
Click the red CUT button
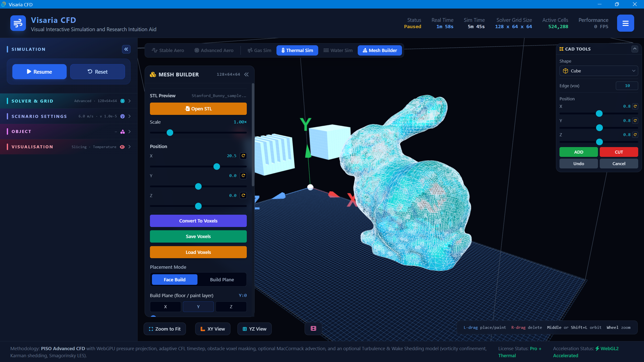[x=619, y=152]
